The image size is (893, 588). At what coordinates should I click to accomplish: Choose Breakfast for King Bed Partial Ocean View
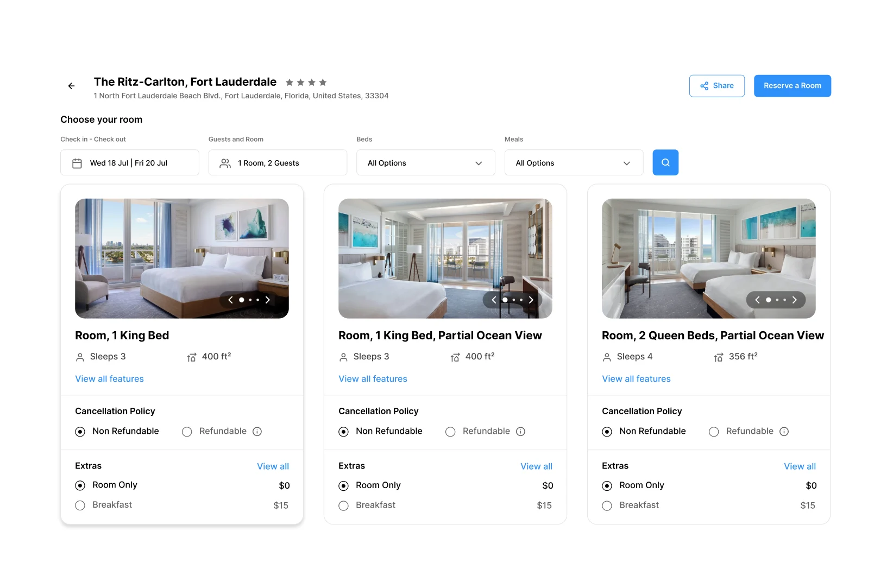pos(343,505)
